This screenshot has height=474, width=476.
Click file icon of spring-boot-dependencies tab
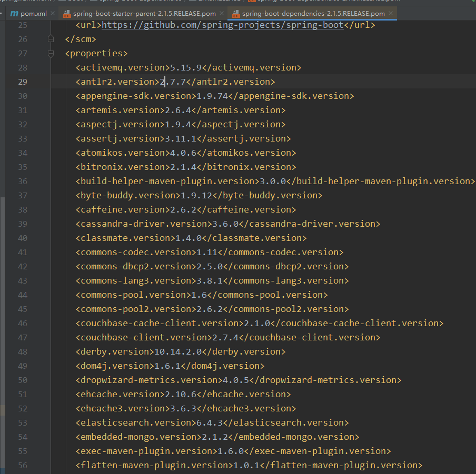[236, 14]
